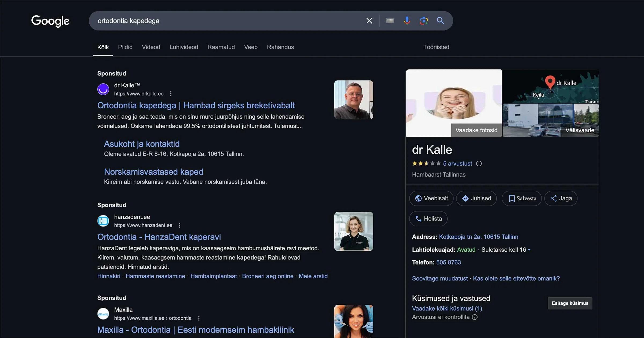The width and height of the screenshot is (644, 338).
Task: Click the Välisvaade street view thumbnail
Action: click(550, 120)
